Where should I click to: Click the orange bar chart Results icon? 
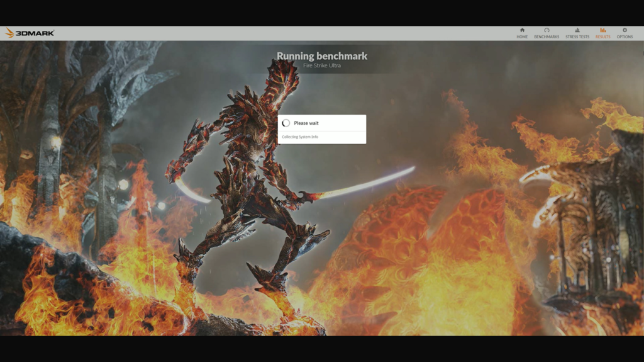[x=602, y=30]
